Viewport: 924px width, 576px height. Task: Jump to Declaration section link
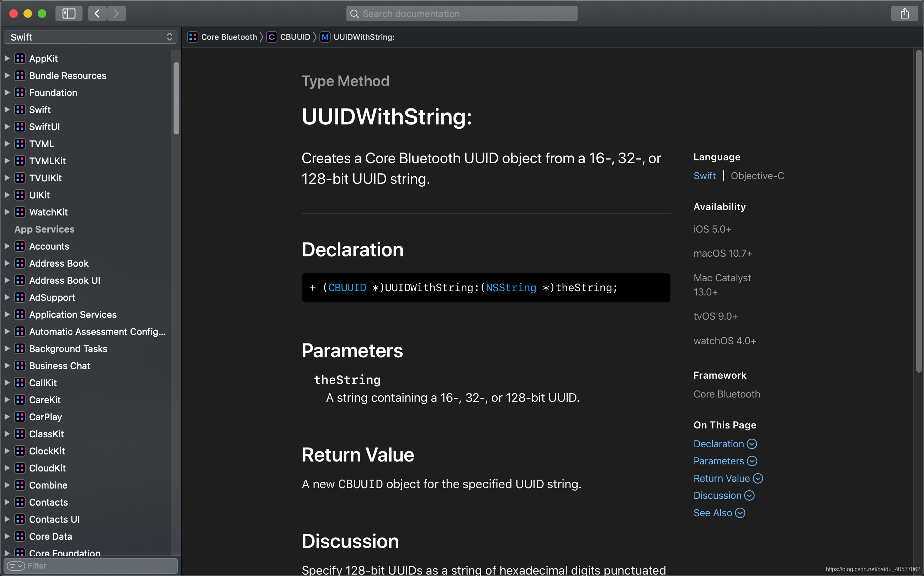725,444
